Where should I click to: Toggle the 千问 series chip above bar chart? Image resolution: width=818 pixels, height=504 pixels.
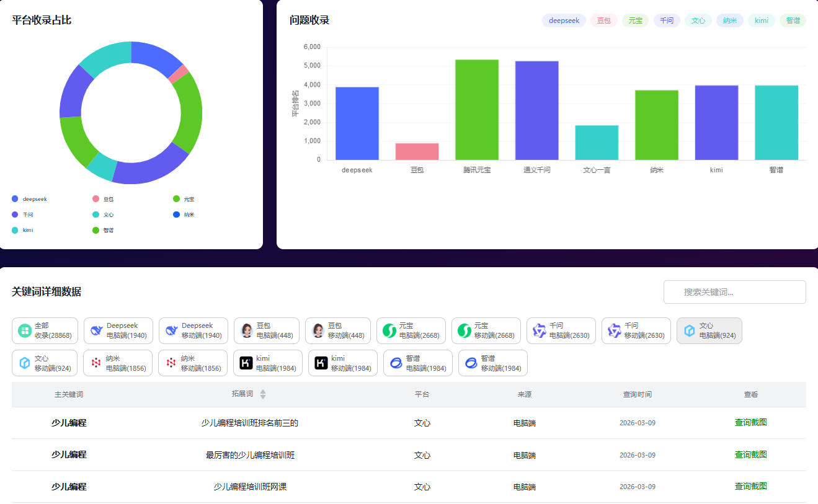click(x=667, y=20)
